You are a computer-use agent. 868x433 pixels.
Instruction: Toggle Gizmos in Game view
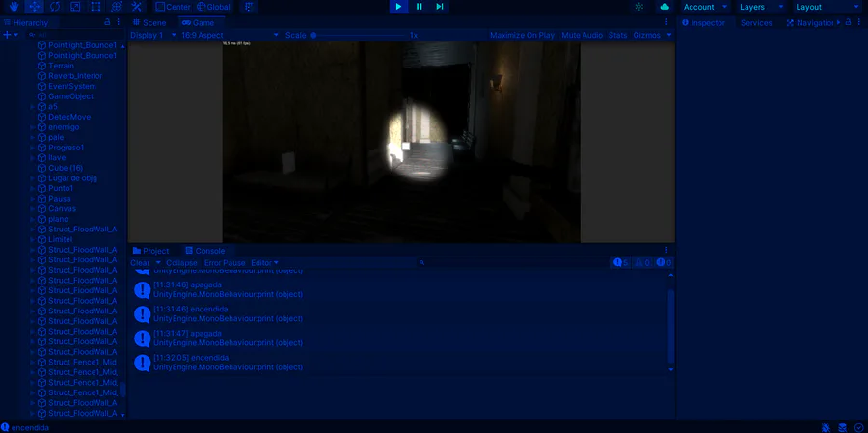[x=647, y=35]
